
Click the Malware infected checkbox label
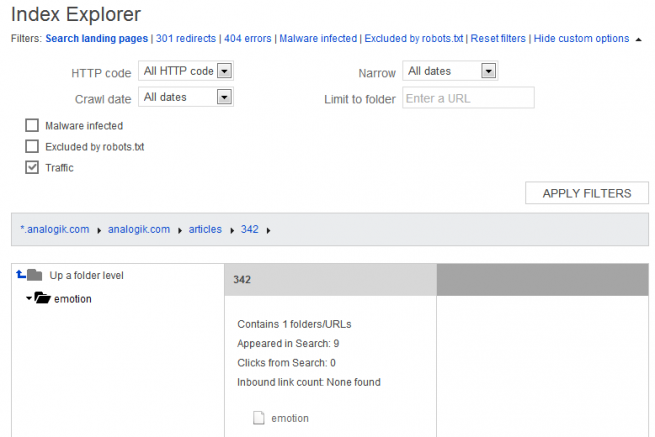coord(84,126)
